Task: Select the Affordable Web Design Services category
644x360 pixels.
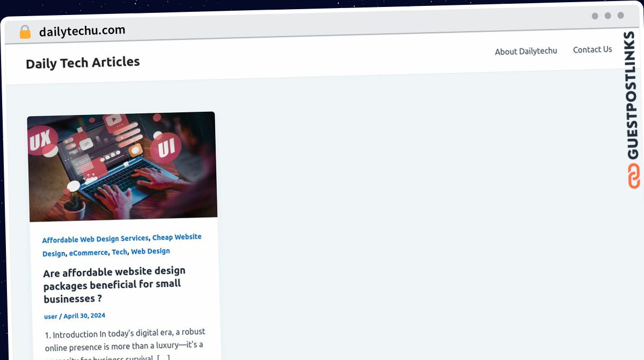Action: (x=95, y=239)
